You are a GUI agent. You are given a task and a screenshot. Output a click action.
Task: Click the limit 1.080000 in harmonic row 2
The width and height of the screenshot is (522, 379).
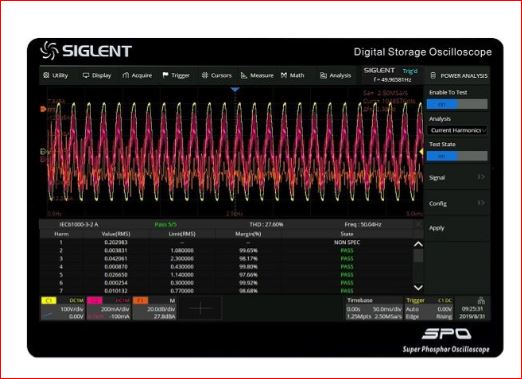(x=182, y=250)
